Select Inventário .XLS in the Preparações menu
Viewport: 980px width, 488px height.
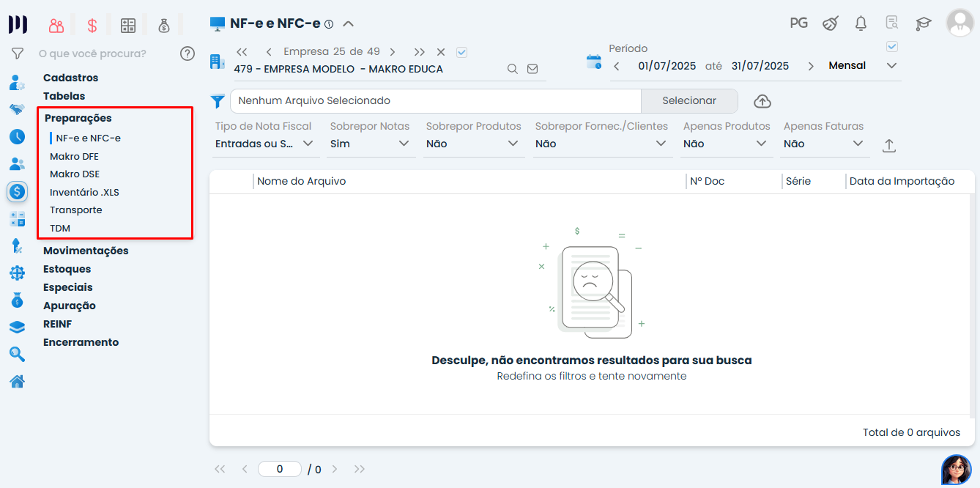click(x=84, y=193)
